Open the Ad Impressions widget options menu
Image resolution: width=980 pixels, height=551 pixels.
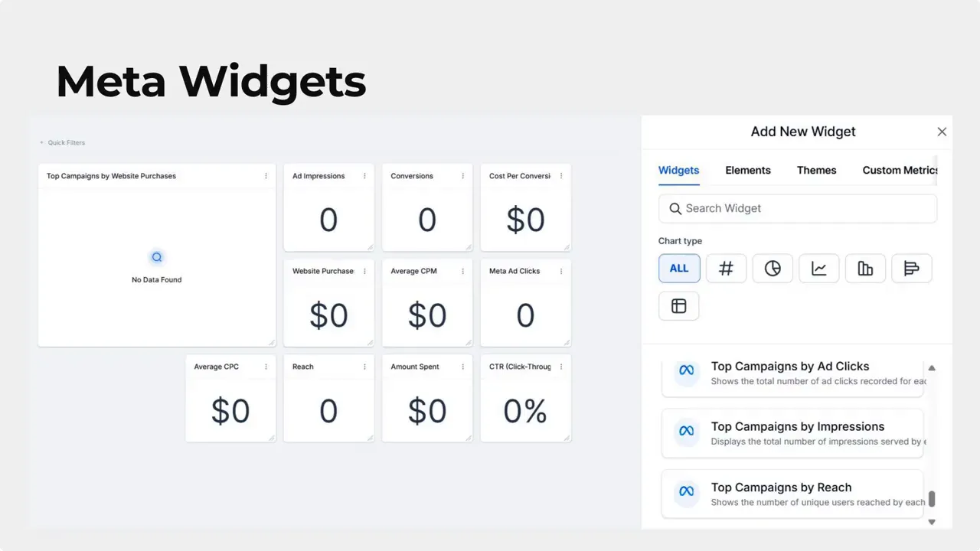[x=364, y=176]
